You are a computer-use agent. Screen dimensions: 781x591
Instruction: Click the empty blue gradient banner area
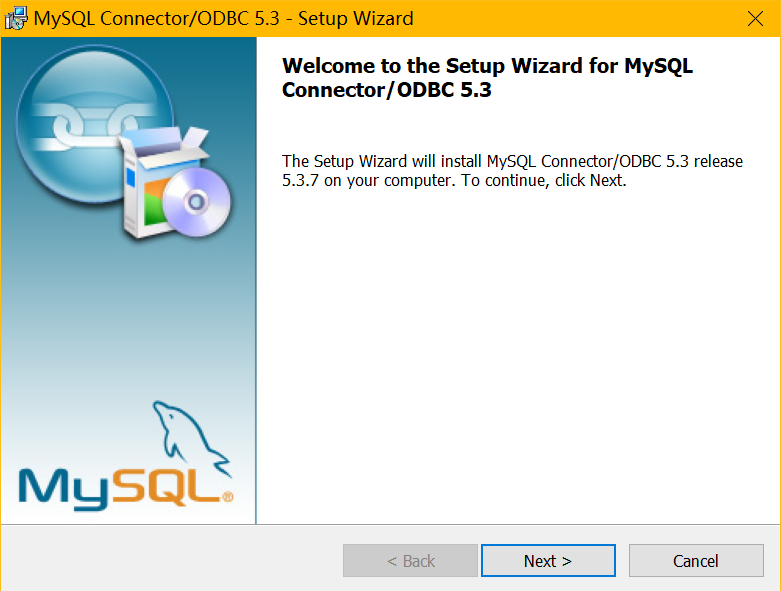click(x=128, y=319)
